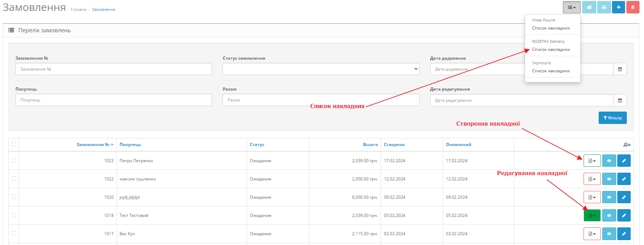This screenshot has height=245, width=644.
Task: Click the blue plus add order button
Action: [618, 7]
